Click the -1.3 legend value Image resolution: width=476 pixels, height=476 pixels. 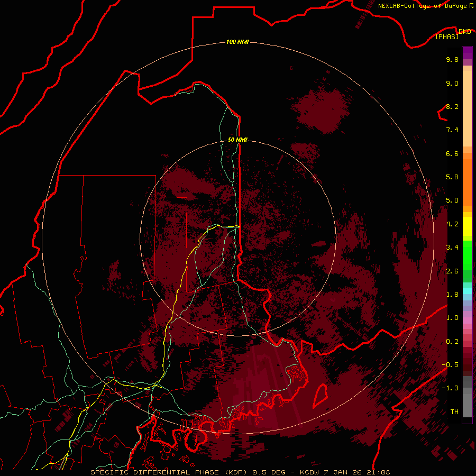[450, 388]
